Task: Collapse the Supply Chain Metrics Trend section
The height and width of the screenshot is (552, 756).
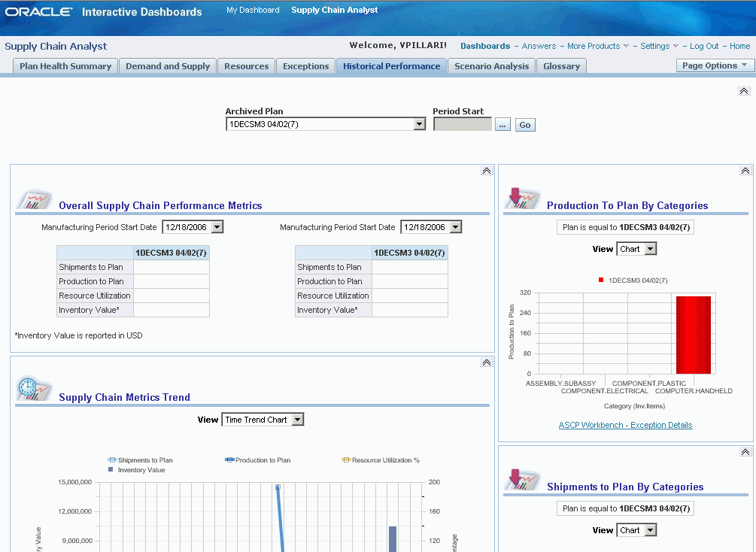Action: (487, 362)
